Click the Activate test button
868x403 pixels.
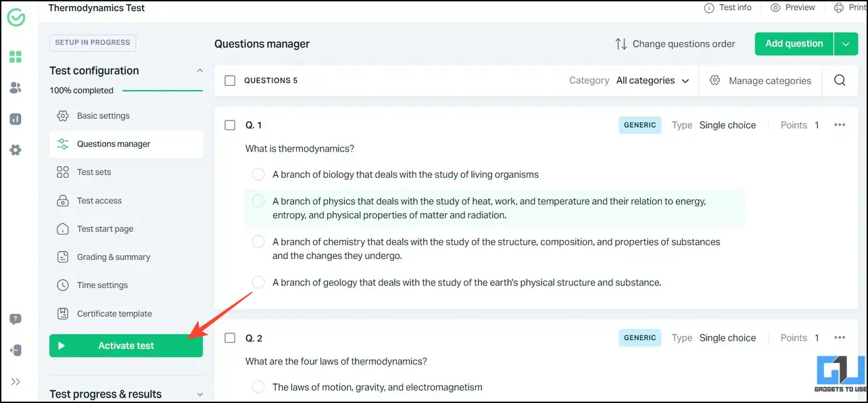pos(126,346)
